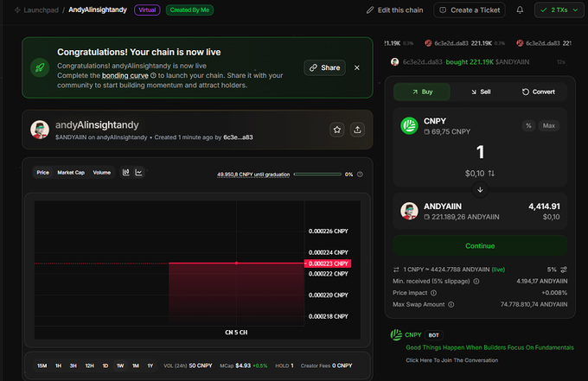The image size is (588, 381).
Task: Open Good Things Happen When Builders message
Action: click(489, 347)
